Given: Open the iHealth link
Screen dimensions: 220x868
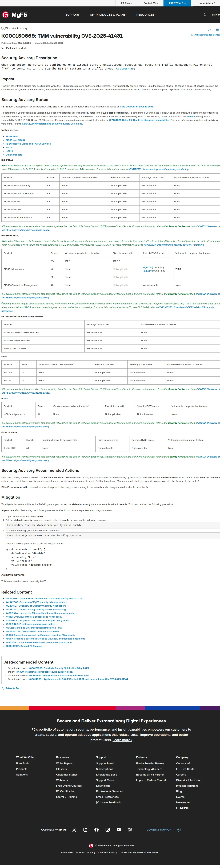Looking at the screenshot, I should click(x=191, y=116).
